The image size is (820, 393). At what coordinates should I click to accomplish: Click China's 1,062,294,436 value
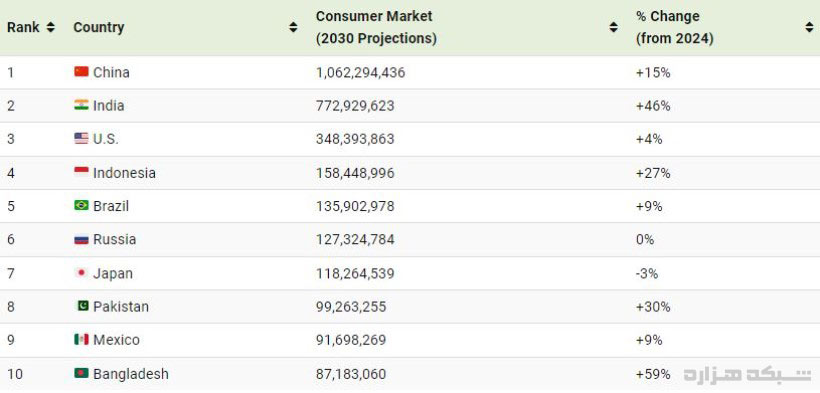(360, 72)
